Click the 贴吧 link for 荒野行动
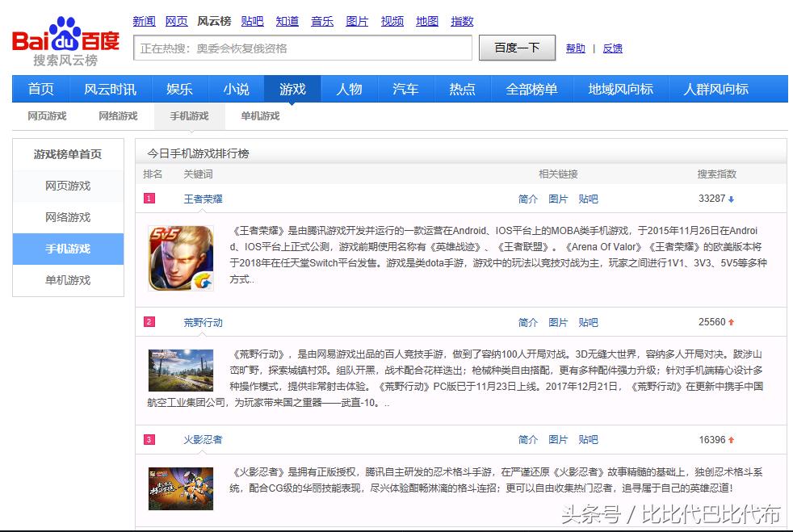The height and width of the screenshot is (532, 793). coord(589,322)
